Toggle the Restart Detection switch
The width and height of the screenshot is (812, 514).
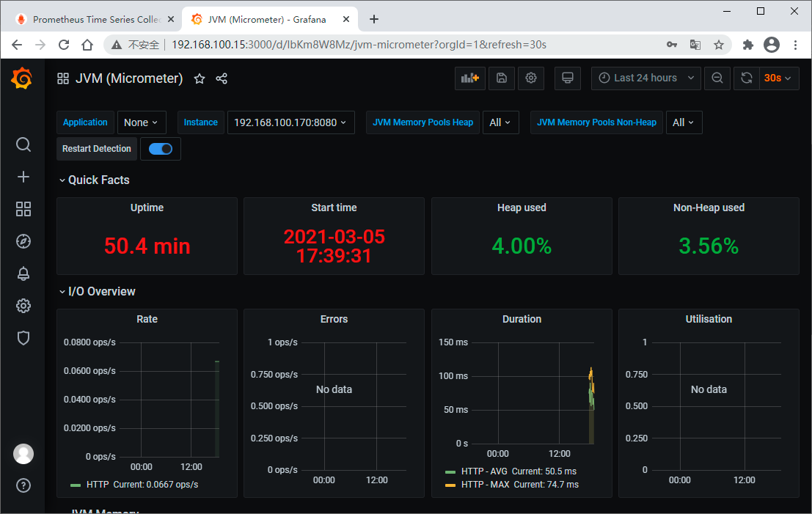[x=161, y=149]
